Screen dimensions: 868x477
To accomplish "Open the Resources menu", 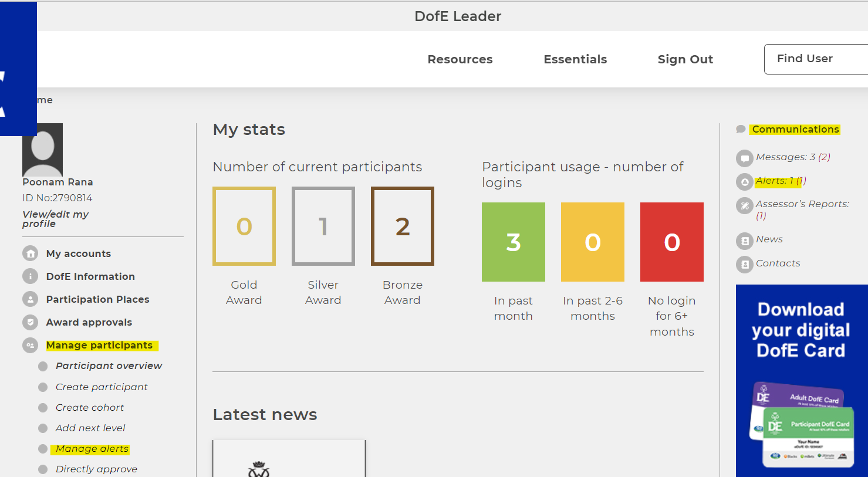I will [x=460, y=59].
